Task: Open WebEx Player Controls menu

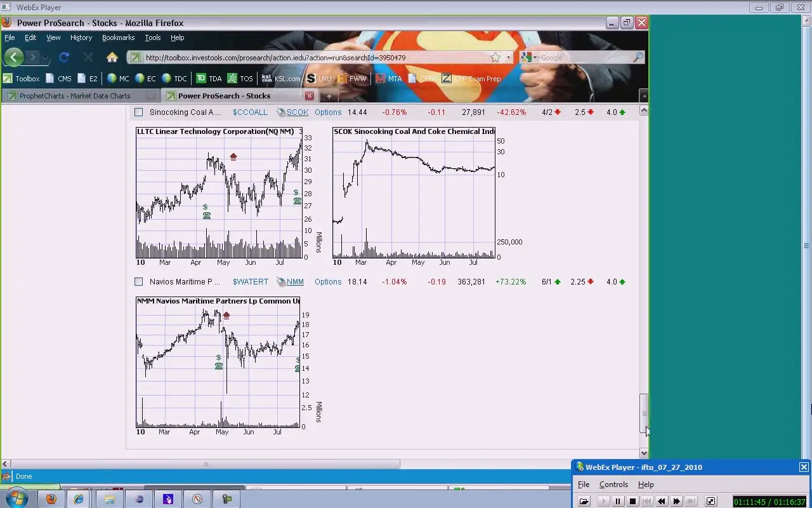Action: point(613,485)
